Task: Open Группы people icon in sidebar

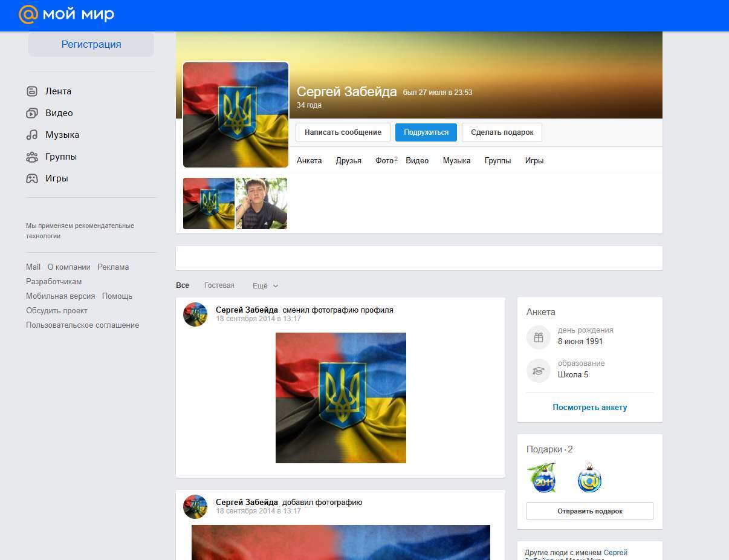Action: pos(32,157)
